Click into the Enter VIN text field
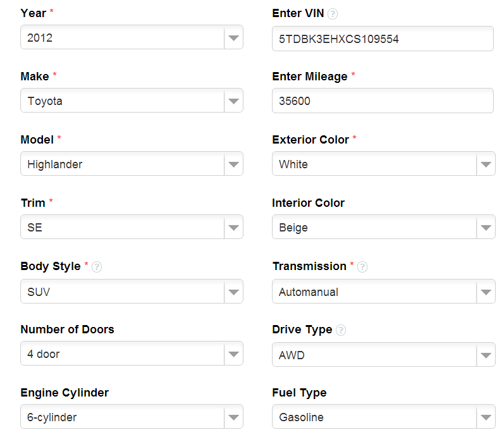 coord(383,39)
